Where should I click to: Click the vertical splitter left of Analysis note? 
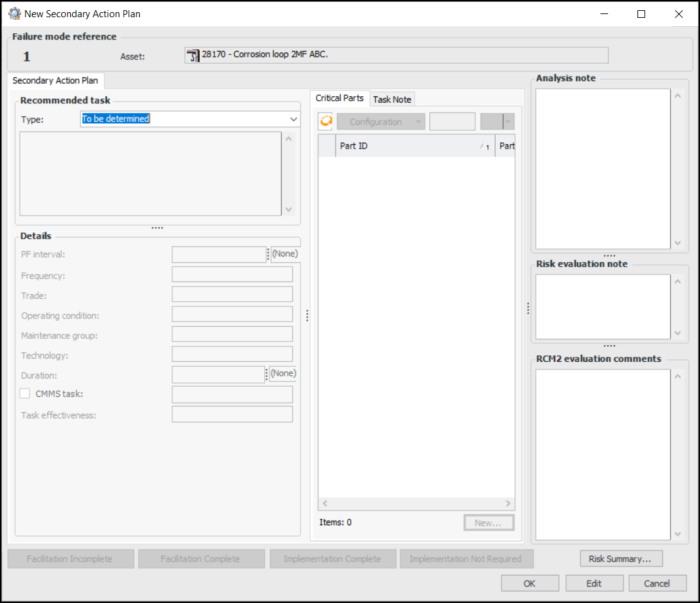(528, 309)
